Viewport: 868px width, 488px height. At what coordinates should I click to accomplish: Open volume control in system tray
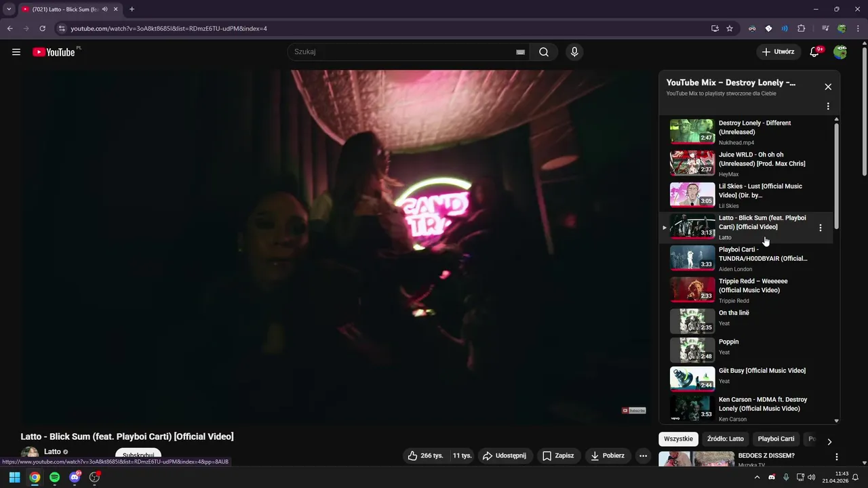812,477
